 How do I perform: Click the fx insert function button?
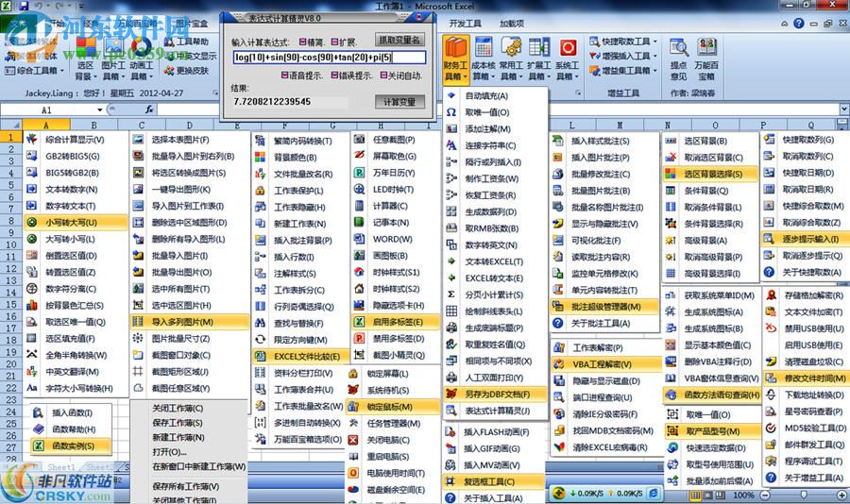149,109
